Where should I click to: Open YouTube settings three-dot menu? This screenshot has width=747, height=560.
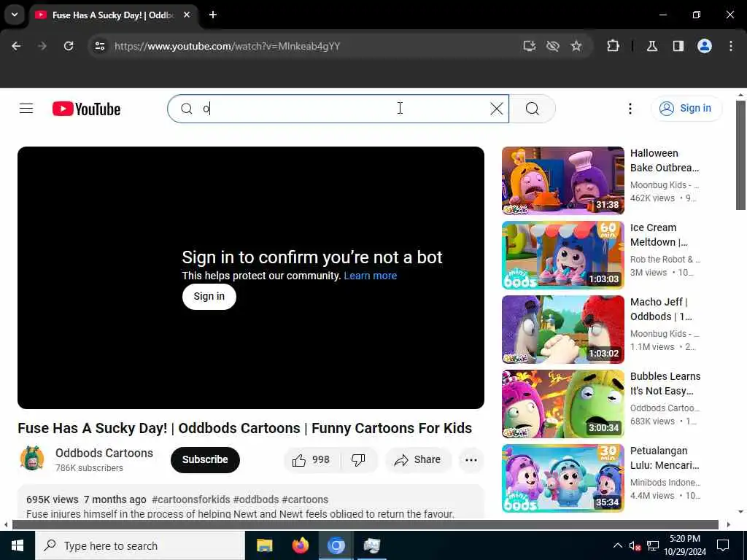click(x=630, y=109)
